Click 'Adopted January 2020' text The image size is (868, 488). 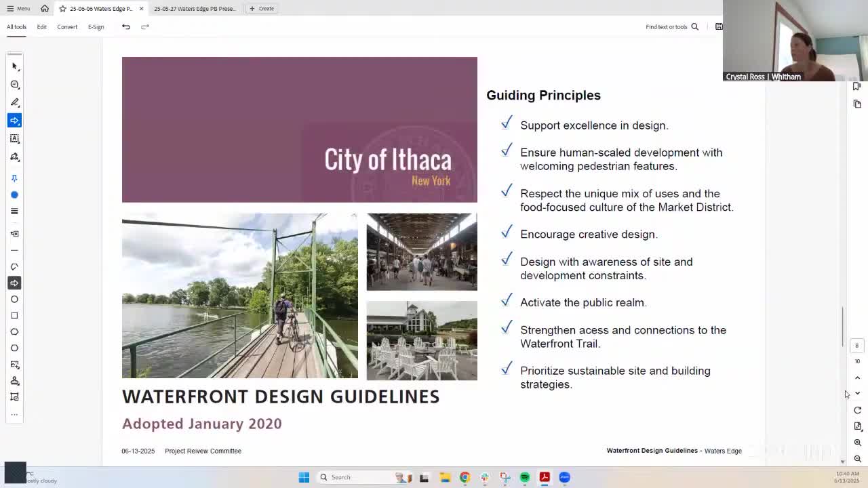click(x=201, y=424)
